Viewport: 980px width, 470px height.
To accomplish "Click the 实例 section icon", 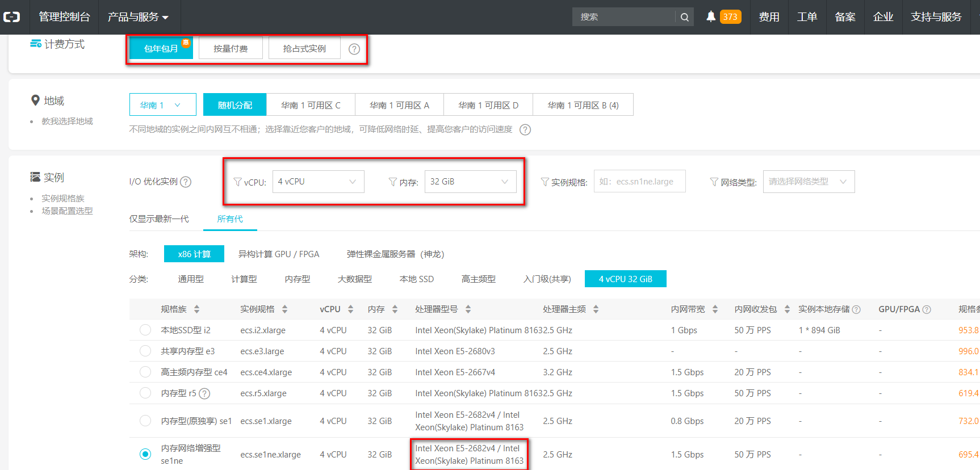I will pyautogui.click(x=35, y=177).
